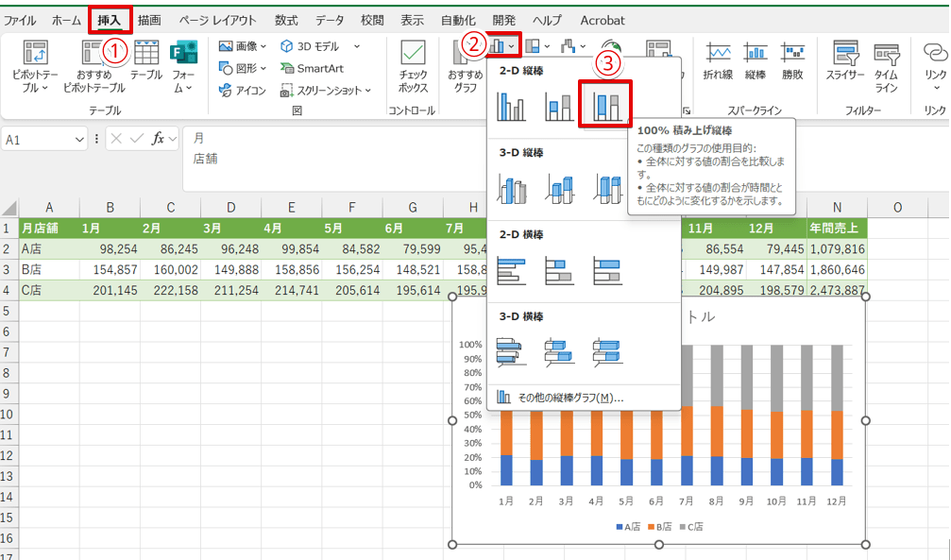Click the select-all corner of the sheet
The image size is (951, 560).
(9, 208)
